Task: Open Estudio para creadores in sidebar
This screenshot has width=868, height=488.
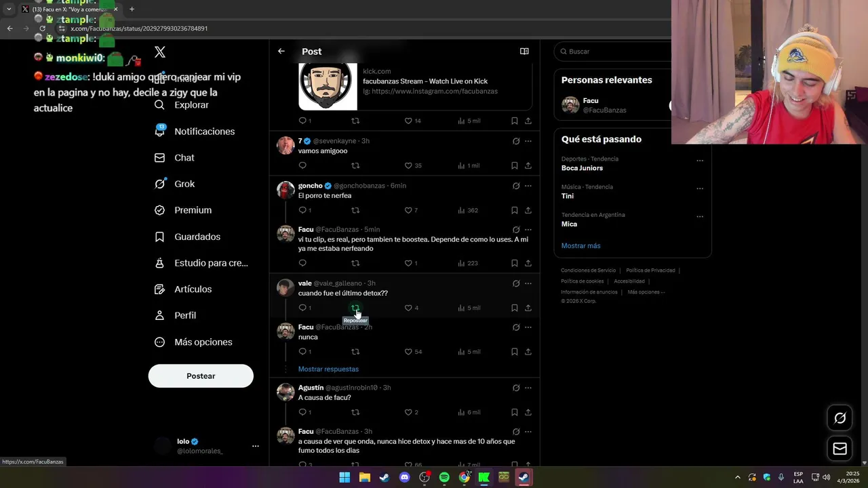Action: click(x=201, y=263)
